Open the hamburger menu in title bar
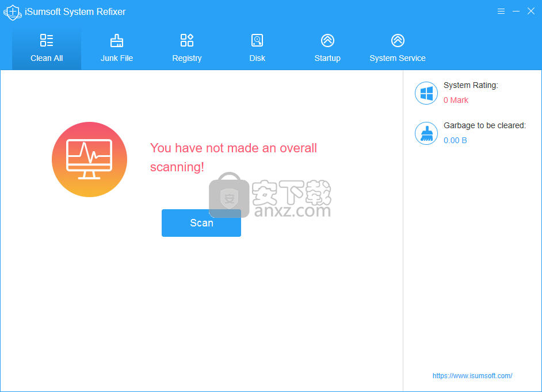This screenshot has width=542, height=392. pos(501,11)
